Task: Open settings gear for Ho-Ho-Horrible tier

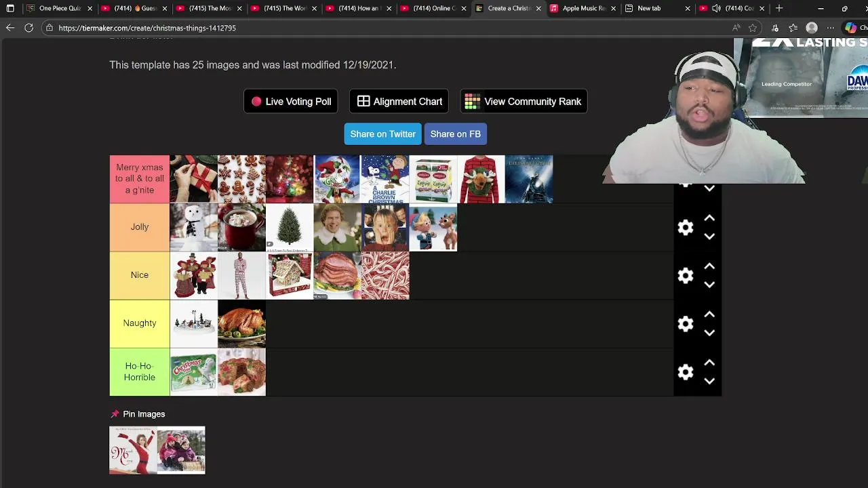Action: coord(686,372)
